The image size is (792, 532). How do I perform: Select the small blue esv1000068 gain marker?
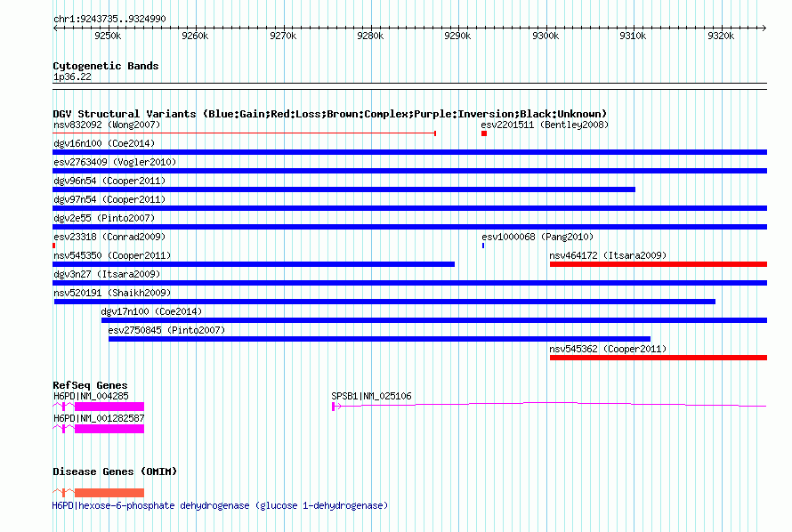(483, 246)
